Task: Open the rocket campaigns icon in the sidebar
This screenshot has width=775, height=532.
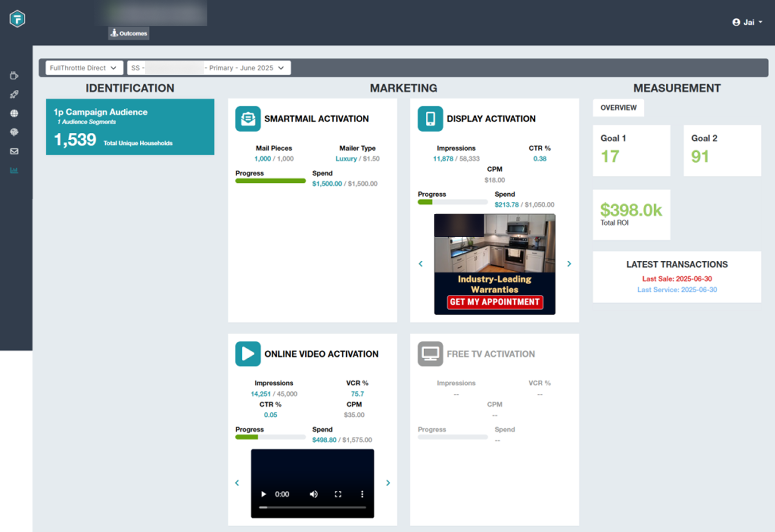Action: [x=14, y=94]
